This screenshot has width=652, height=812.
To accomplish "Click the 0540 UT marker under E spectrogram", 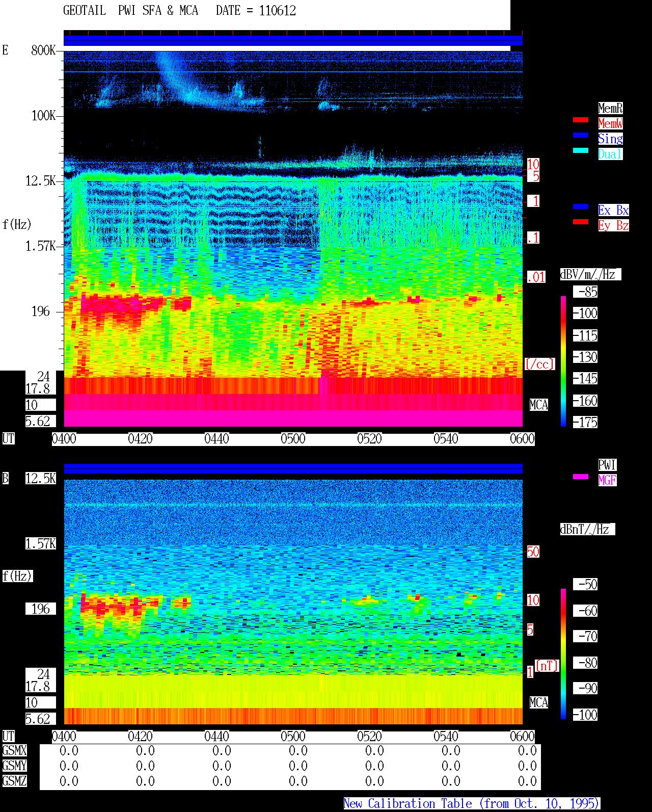I will [x=446, y=439].
